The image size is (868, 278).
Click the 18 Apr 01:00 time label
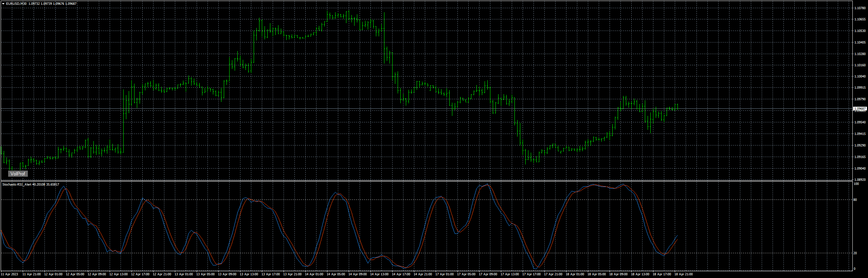[575, 274]
